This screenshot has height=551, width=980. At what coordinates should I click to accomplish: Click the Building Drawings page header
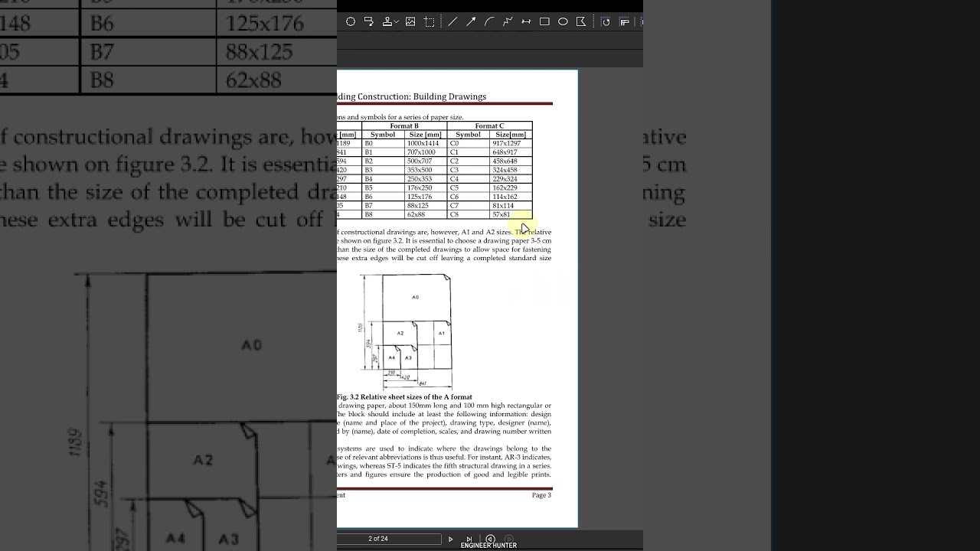(x=412, y=97)
